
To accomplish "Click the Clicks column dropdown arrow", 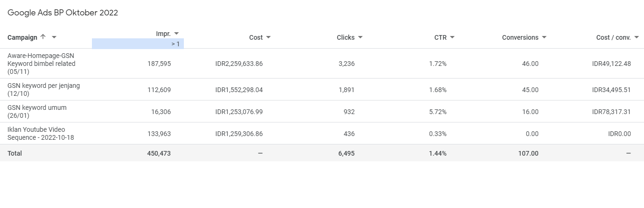I will tap(360, 37).
